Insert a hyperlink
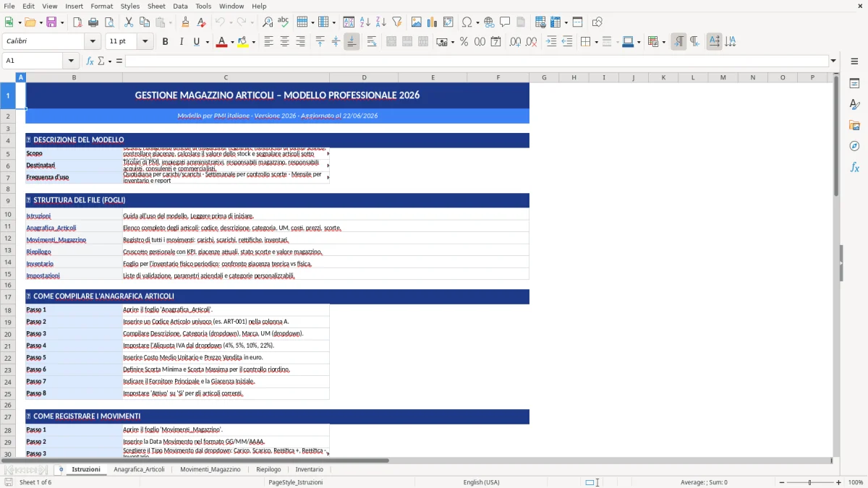 point(490,22)
